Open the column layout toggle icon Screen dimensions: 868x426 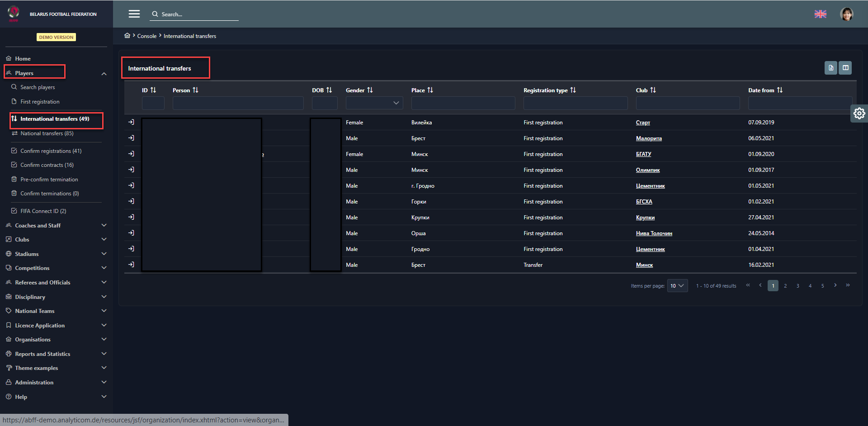pos(845,68)
